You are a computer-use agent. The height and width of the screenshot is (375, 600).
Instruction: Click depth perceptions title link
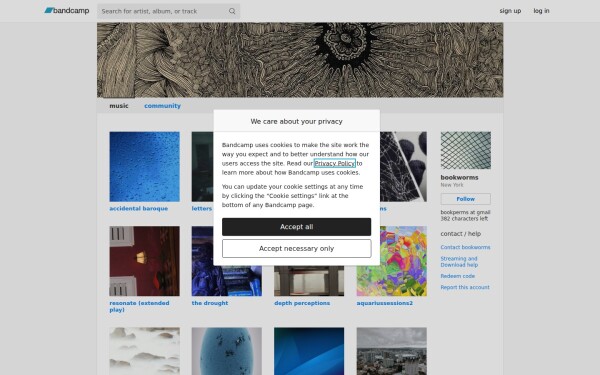coord(302,303)
